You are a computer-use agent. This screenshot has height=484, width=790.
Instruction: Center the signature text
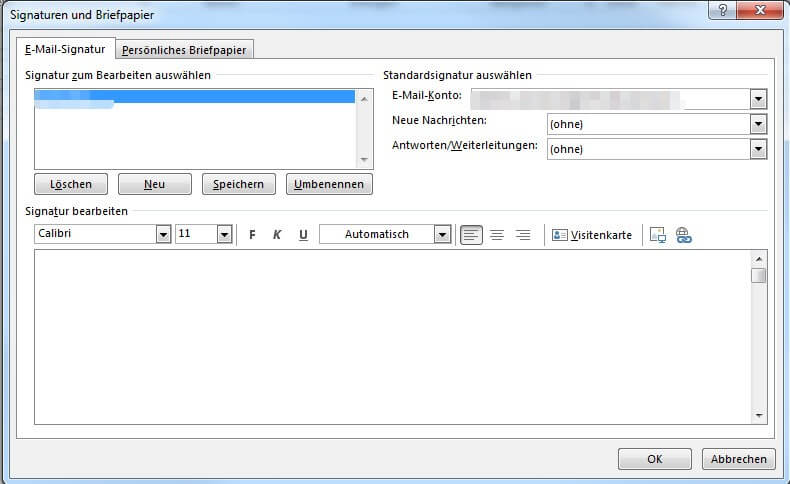tap(497, 235)
